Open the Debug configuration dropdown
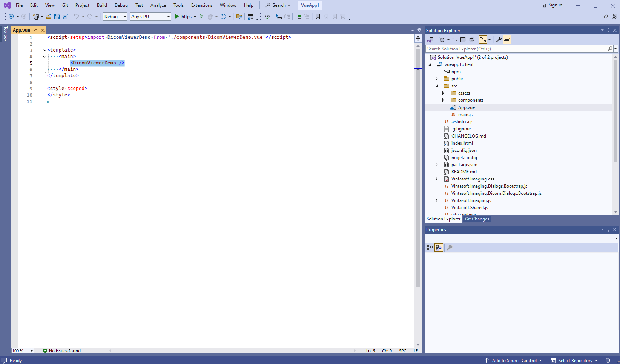The height and width of the screenshot is (364, 620). (x=115, y=17)
